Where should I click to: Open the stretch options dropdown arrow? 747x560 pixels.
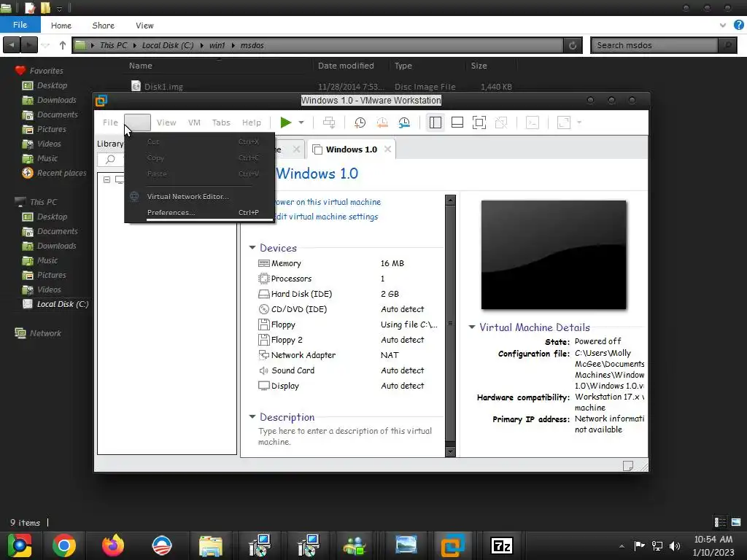point(579,122)
